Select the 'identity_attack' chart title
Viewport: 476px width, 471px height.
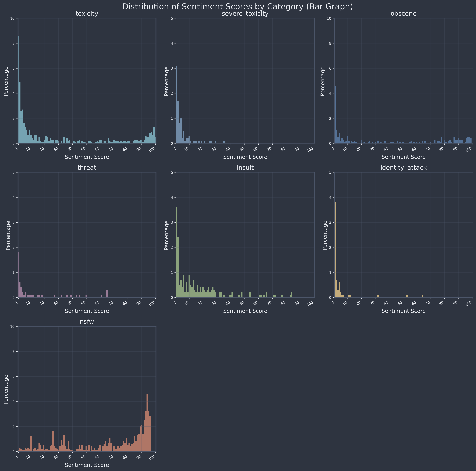(x=404, y=168)
